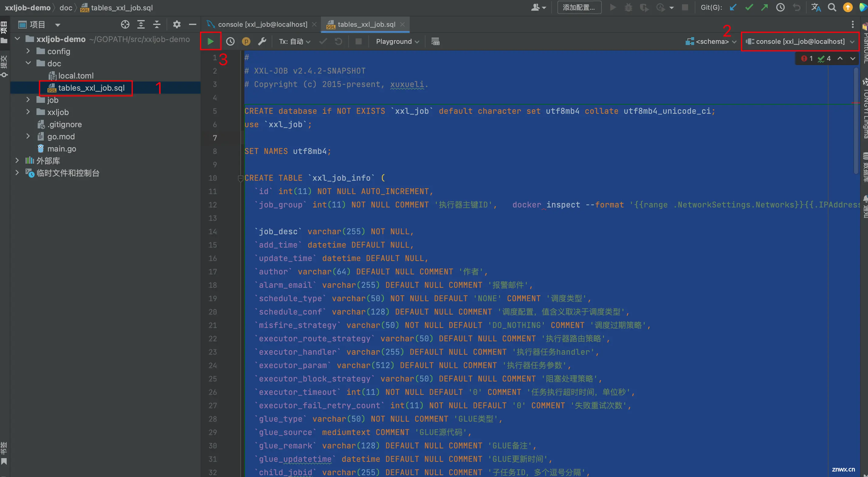The width and height of the screenshot is (868, 477).
Task: Run the SQL script with Execute button
Action: coord(211,41)
